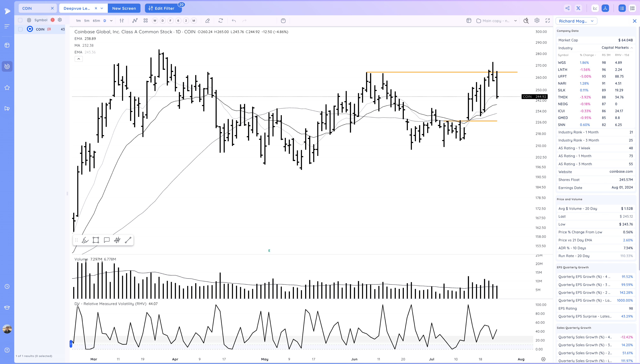Click the share icon in header
This screenshot has height=364, width=640.
568,8
